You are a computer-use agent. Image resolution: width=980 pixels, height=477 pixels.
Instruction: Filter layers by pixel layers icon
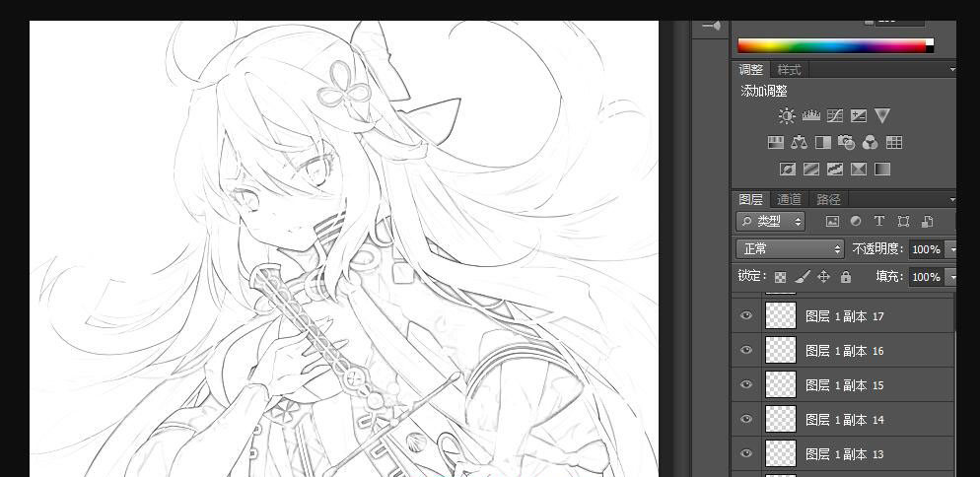tap(832, 222)
